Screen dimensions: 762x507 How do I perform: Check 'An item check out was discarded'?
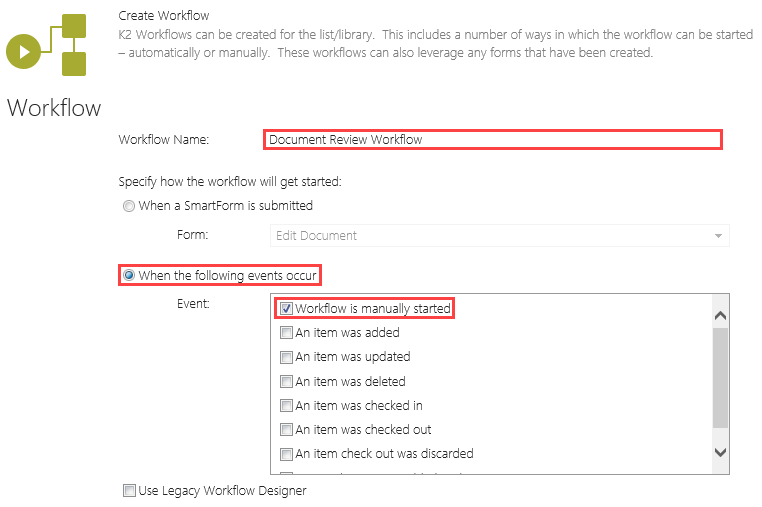tap(287, 454)
